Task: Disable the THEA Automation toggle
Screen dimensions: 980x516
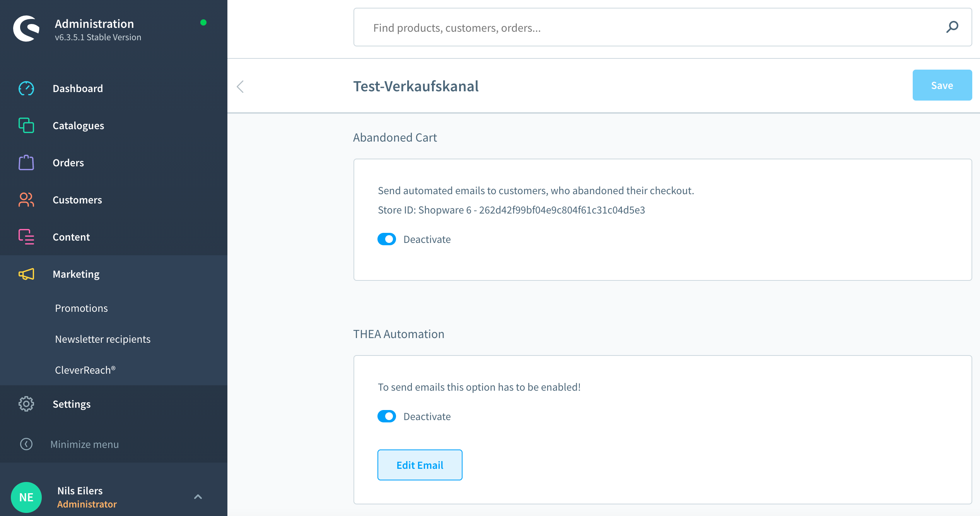Action: [387, 416]
